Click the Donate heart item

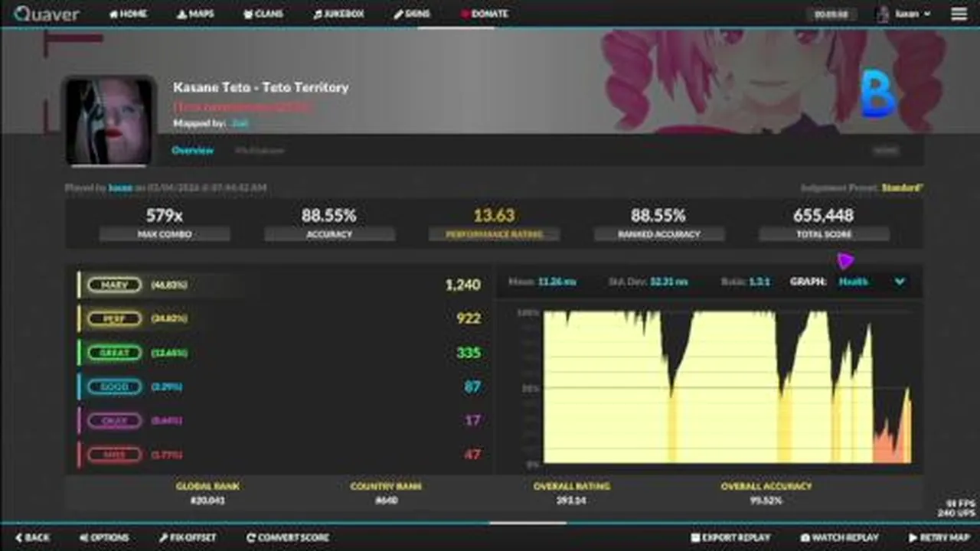(x=484, y=14)
